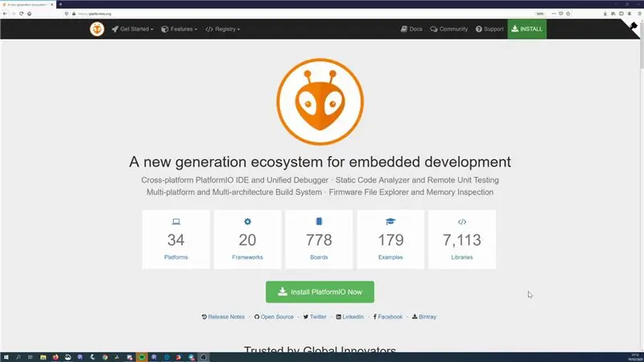The image size is (644, 362).
Task: Open the Support link in navbar
Action: click(x=489, y=29)
